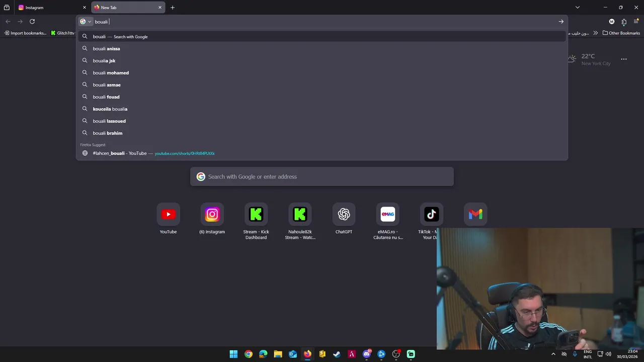The height and width of the screenshot is (362, 644).
Task: Open Steam from the taskbar
Action: click(337, 354)
